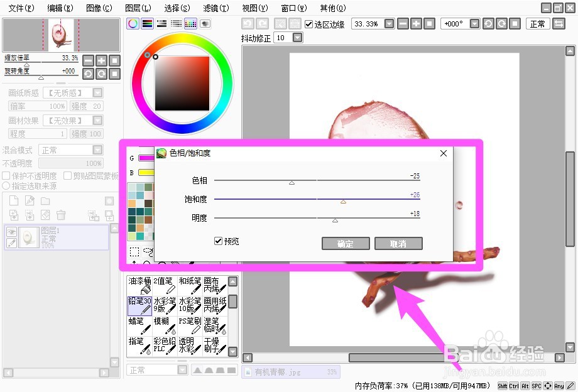Toggle the color wheel panel icon
This screenshot has height=392, width=578.
[133, 24]
